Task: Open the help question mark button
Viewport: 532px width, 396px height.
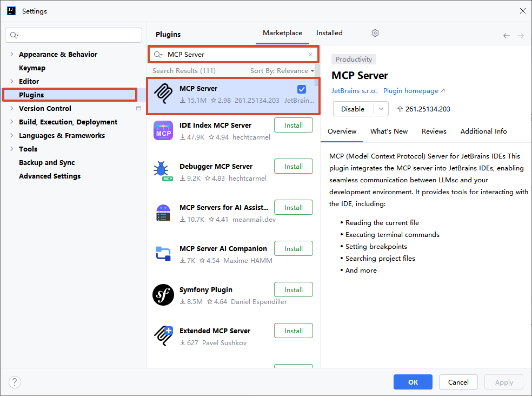Action: click(x=15, y=382)
